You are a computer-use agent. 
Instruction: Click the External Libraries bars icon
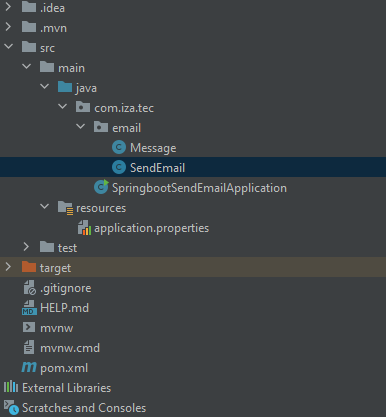(x=11, y=387)
